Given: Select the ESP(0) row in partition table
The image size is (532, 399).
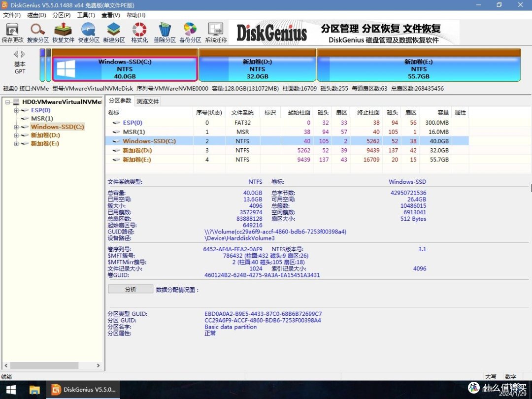Looking at the screenshot, I should pos(287,123).
